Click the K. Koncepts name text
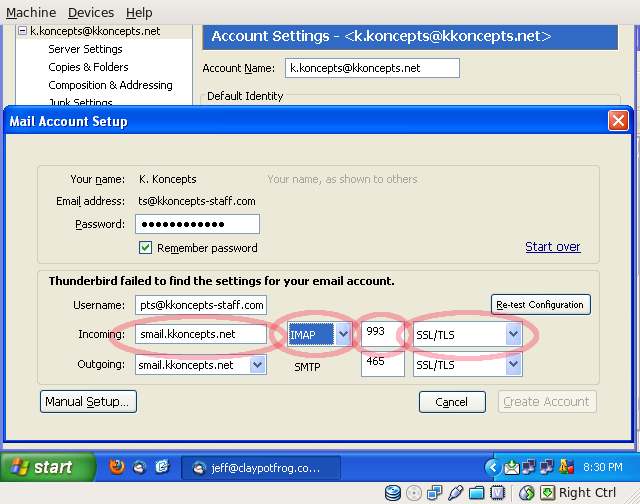This screenshot has height=504, width=640. [167, 179]
